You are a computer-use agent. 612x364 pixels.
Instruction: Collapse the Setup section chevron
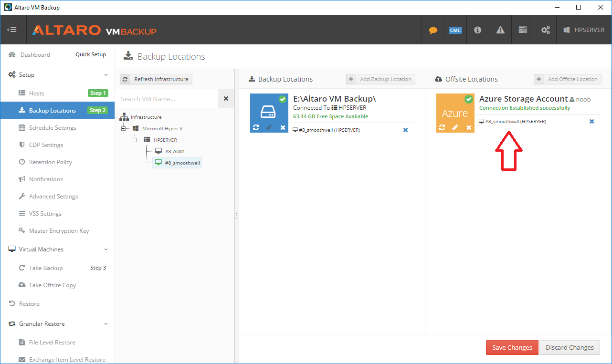pos(106,75)
